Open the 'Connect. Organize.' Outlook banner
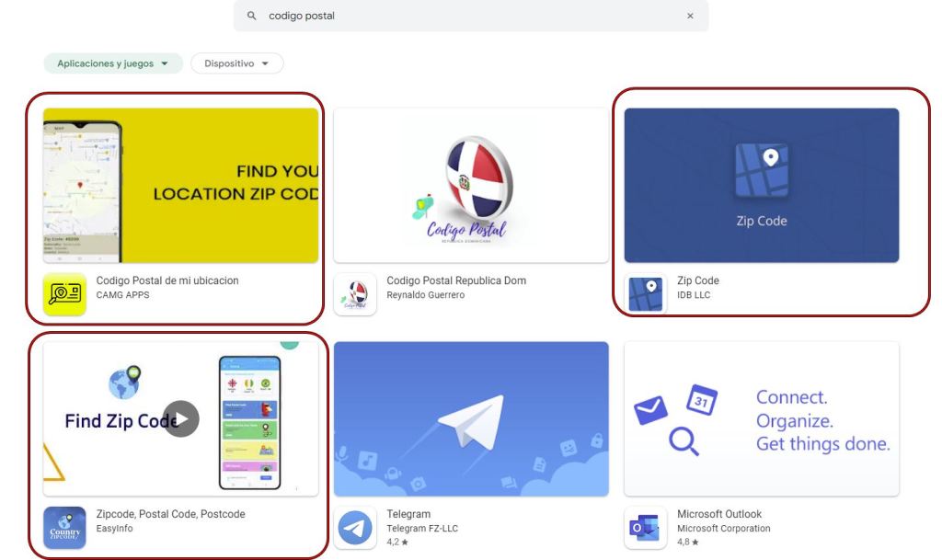 coord(762,419)
